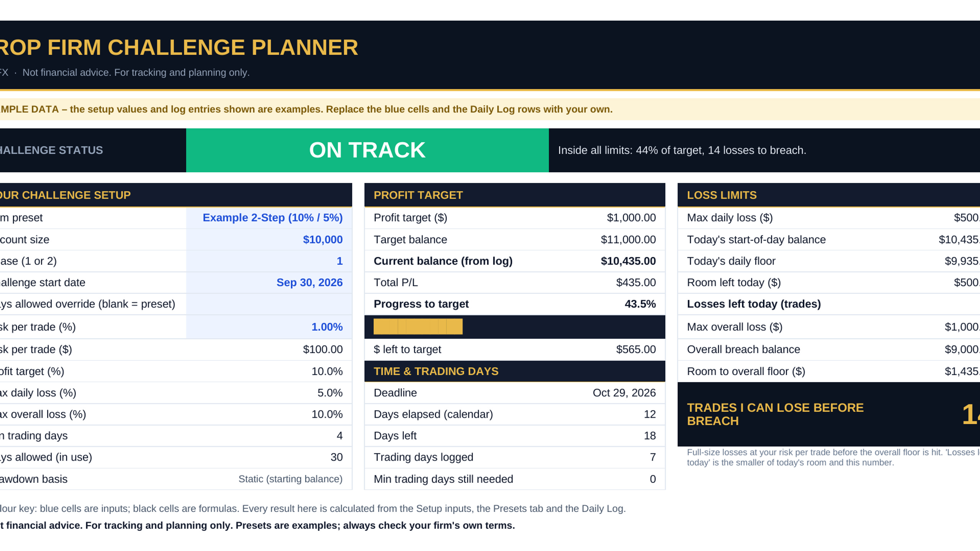Click the PROFIT TARGET section header
The height and width of the screenshot is (551, 980).
pos(514,195)
